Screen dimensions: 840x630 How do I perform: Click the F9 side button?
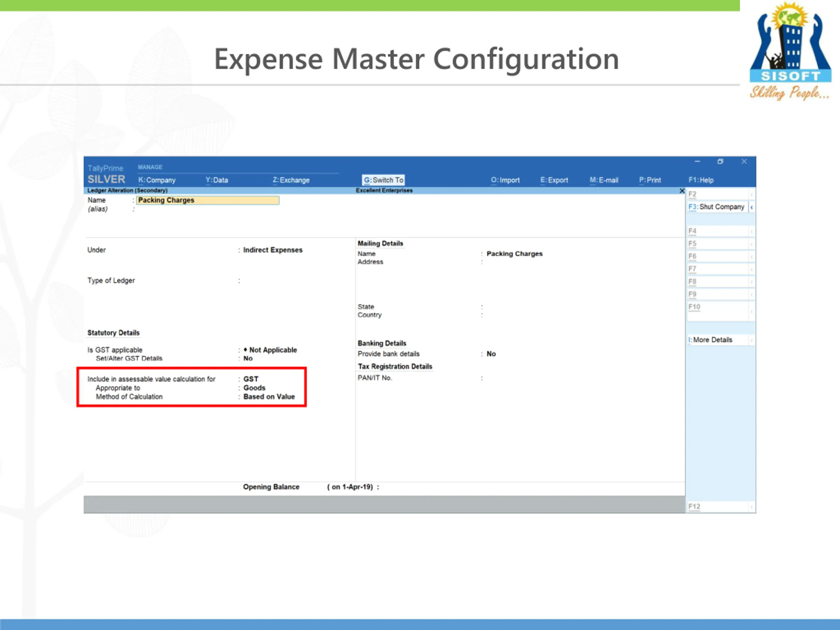[717, 294]
